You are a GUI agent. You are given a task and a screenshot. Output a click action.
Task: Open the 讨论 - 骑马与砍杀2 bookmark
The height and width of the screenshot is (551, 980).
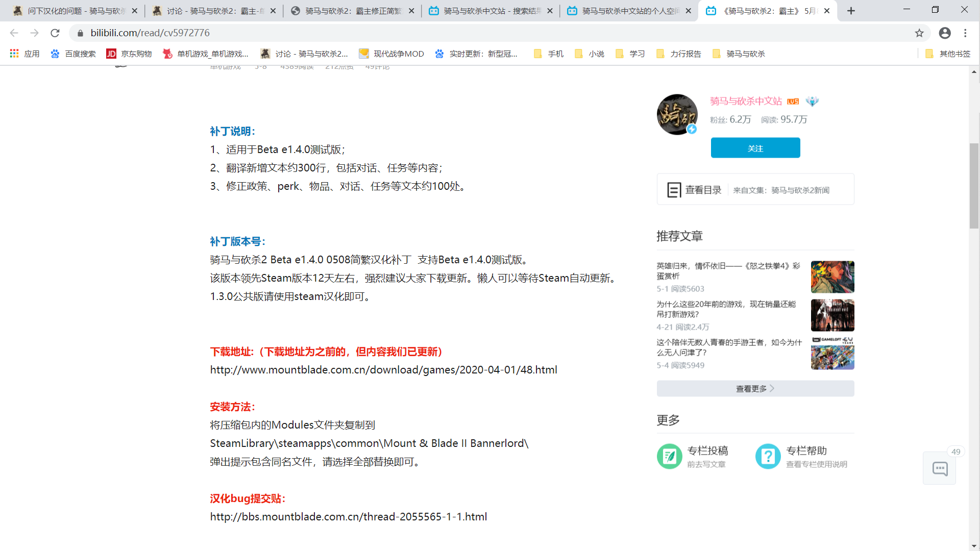304,54
